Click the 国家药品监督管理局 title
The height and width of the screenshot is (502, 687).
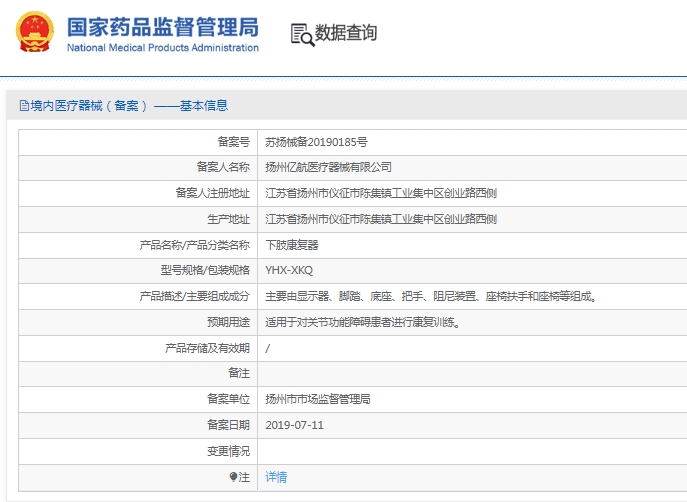(x=163, y=27)
